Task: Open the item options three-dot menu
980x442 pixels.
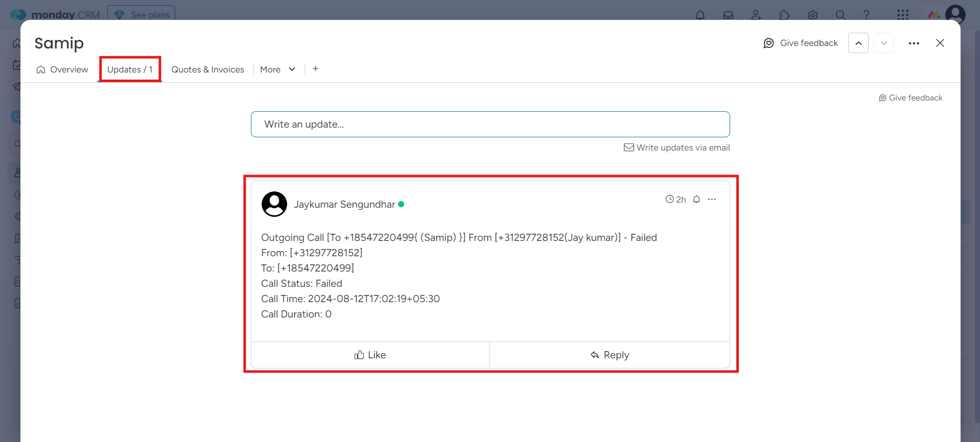Action: pyautogui.click(x=914, y=43)
